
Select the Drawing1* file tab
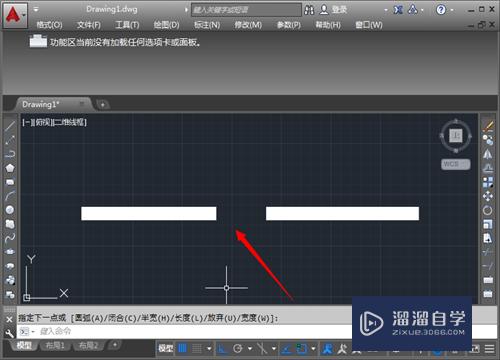coord(53,104)
